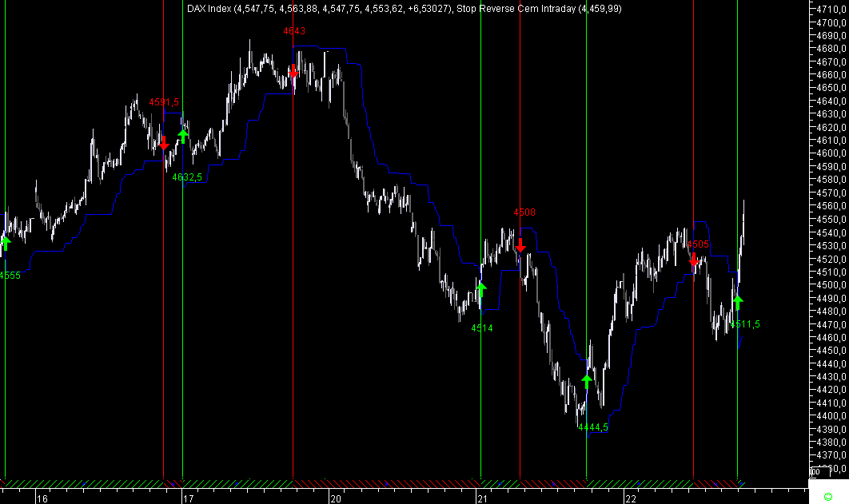Click the 4470,0 price axis label
849x504 pixels.
pyautogui.click(x=831, y=324)
